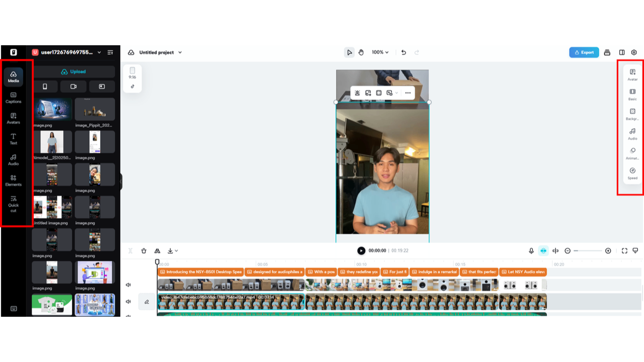This screenshot has height=362, width=644.
Task: Open the Captions panel in the left sidebar
Action: click(14, 98)
